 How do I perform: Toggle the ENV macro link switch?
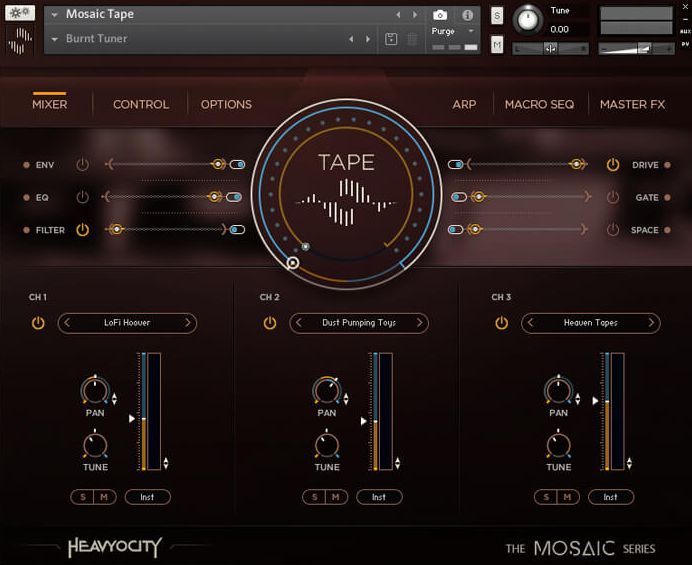click(x=237, y=165)
